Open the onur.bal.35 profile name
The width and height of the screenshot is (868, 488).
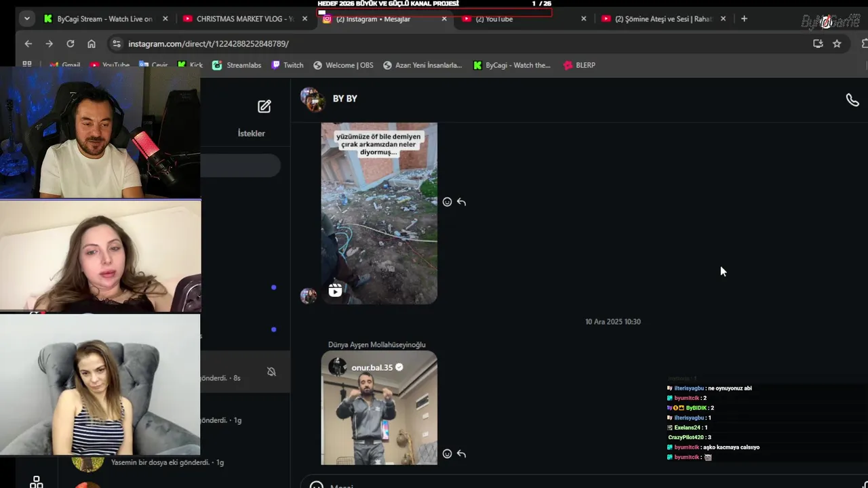[372, 367]
